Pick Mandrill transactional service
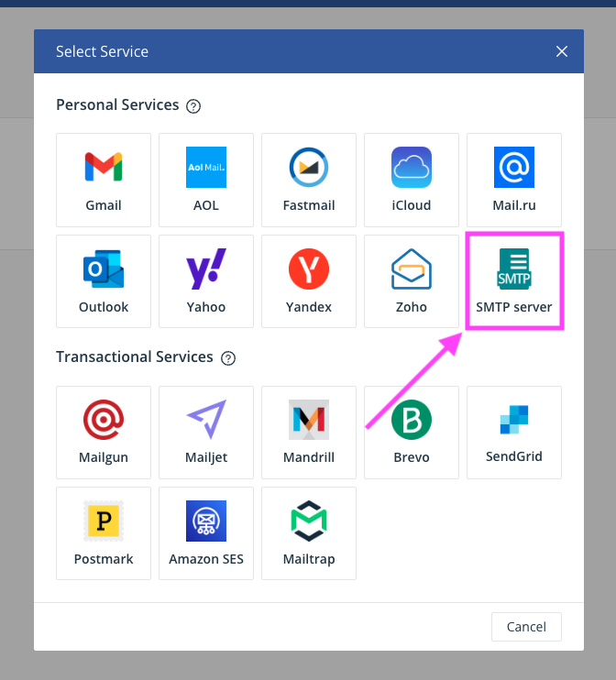Image resolution: width=616 pixels, height=680 pixels. (x=309, y=432)
